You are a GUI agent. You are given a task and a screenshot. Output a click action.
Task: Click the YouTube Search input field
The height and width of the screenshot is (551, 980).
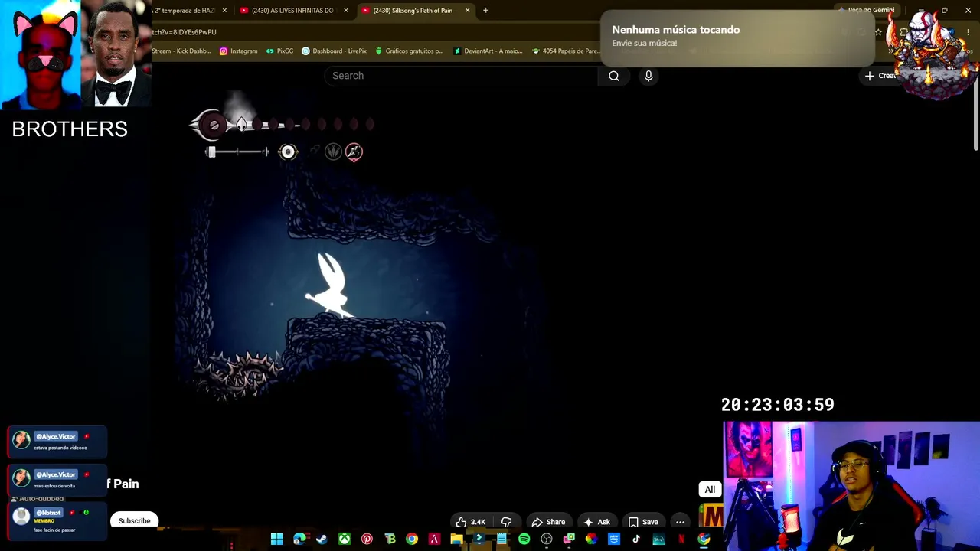click(461, 76)
